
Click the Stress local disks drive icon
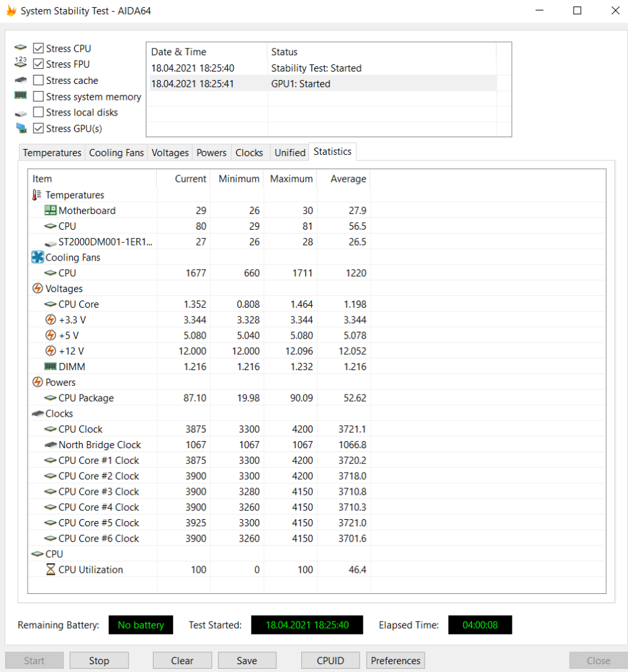click(20, 114)
